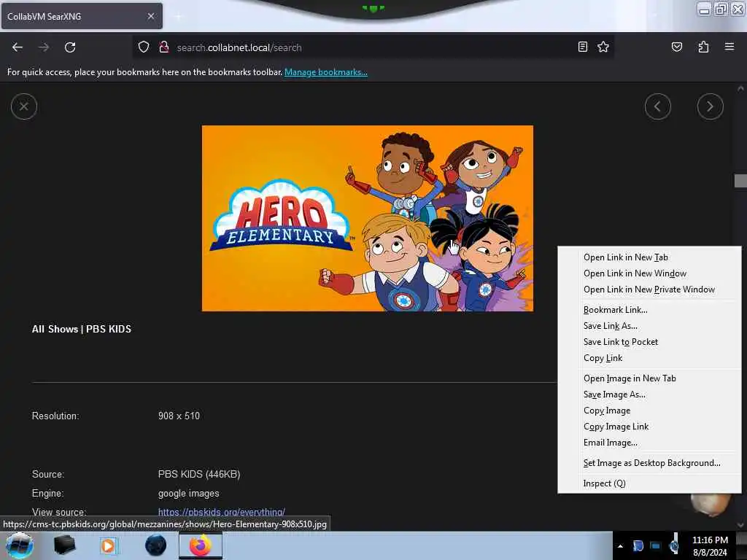Viewport: 747px width, 560px height.
Task: Select Email Image option
Action: 649,443
